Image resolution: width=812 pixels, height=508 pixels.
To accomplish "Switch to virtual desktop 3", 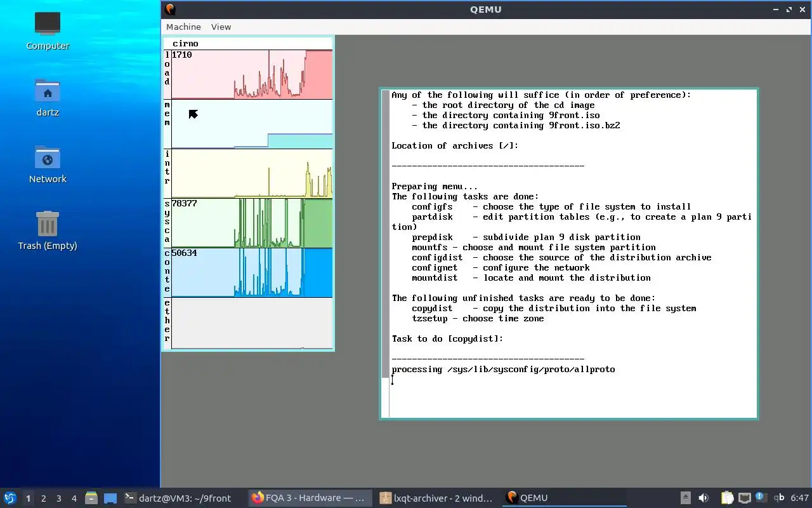I will point(58,498).
